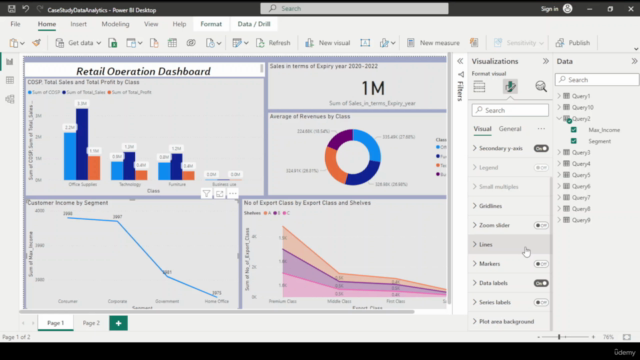Toggle the Zoom slider switch
The width and height of the screenshot is (640, 360).
click(541, 225)
